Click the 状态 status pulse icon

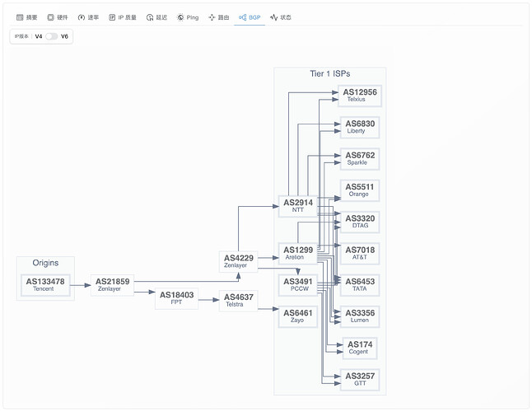273,17
